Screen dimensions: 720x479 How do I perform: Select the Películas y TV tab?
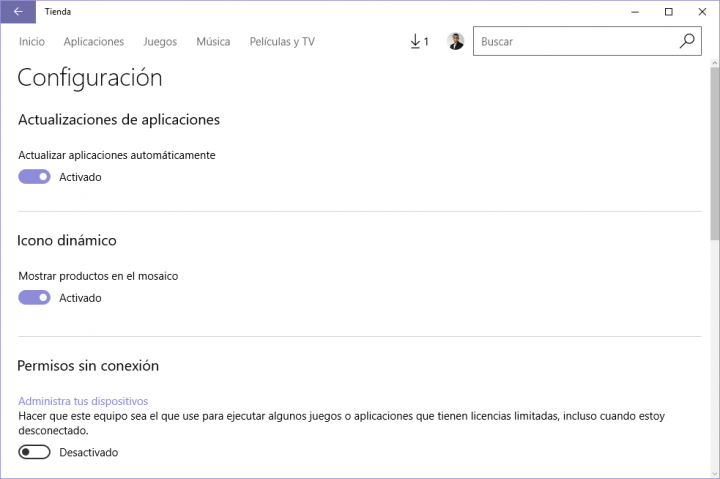[x=282, y=42]
